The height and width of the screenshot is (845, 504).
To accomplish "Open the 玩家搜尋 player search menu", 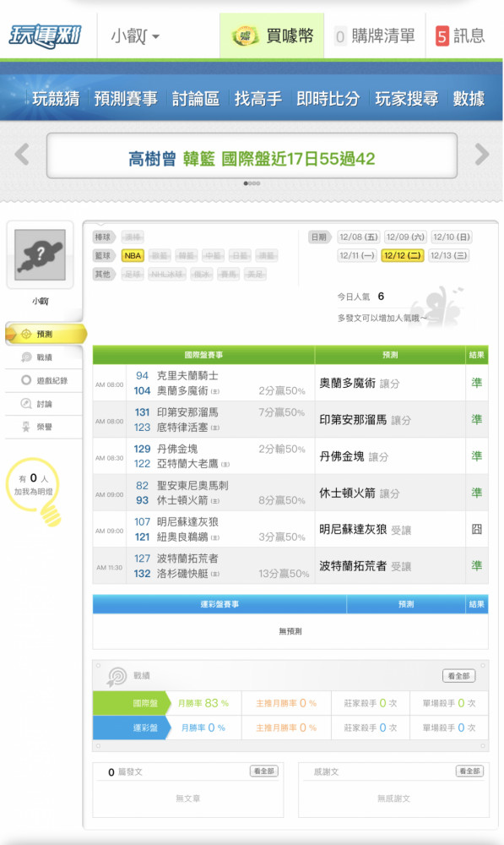I will 407,99.
